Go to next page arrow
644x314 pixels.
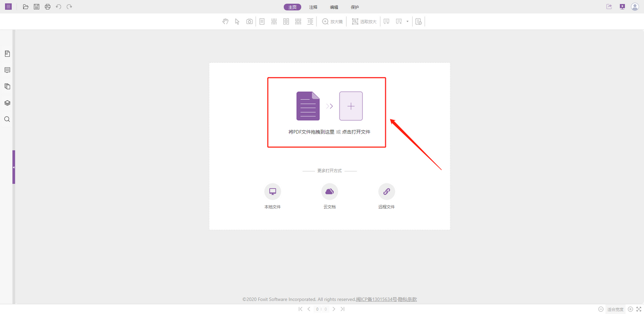point(334,309)
